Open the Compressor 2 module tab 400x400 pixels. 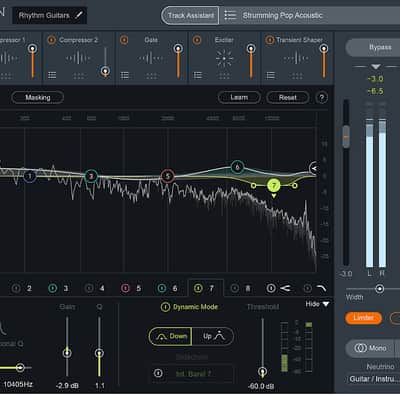point(79,58)
